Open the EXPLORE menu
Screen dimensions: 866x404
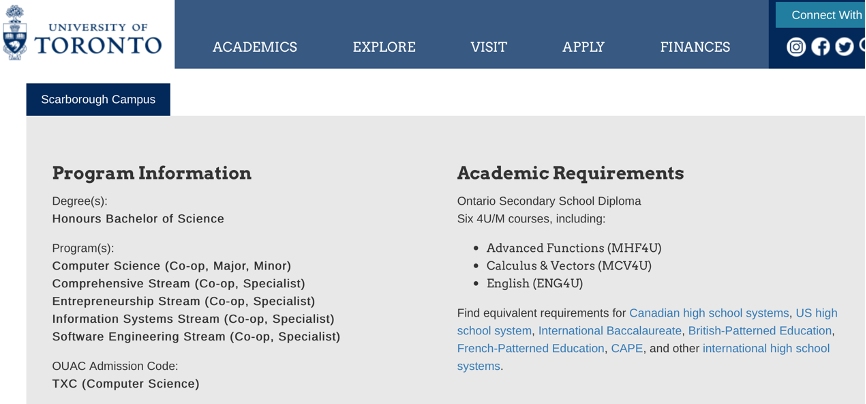click(384, 47)
